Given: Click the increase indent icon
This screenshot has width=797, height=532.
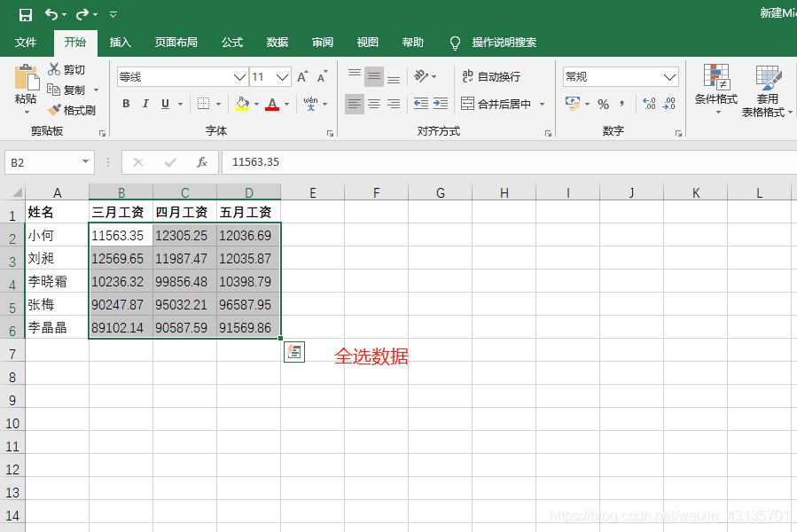Looking at the screenshot, I should [x=441, y=104].
